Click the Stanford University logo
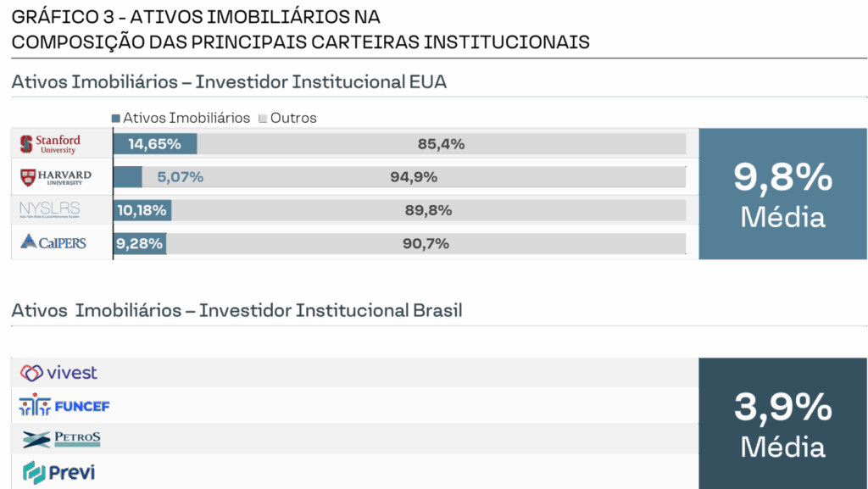 coord(50,144)
